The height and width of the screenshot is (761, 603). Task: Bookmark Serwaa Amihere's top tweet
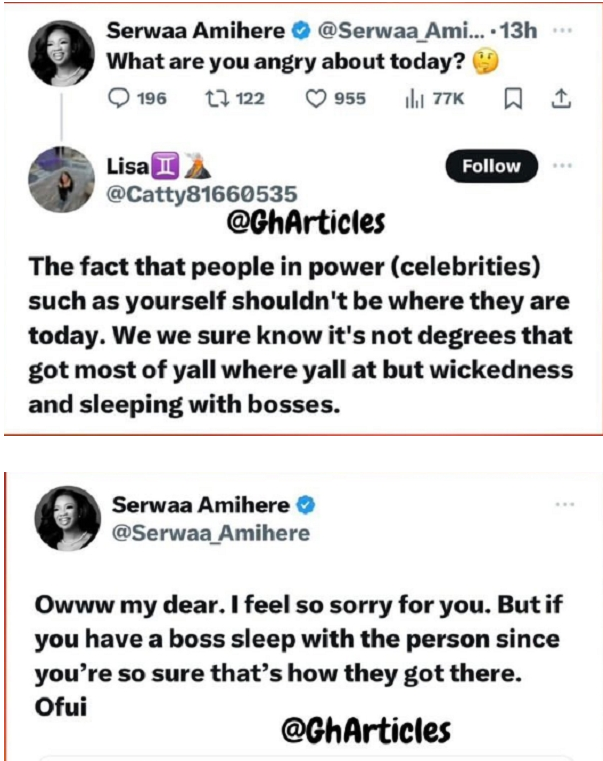[x=514, y=98]
